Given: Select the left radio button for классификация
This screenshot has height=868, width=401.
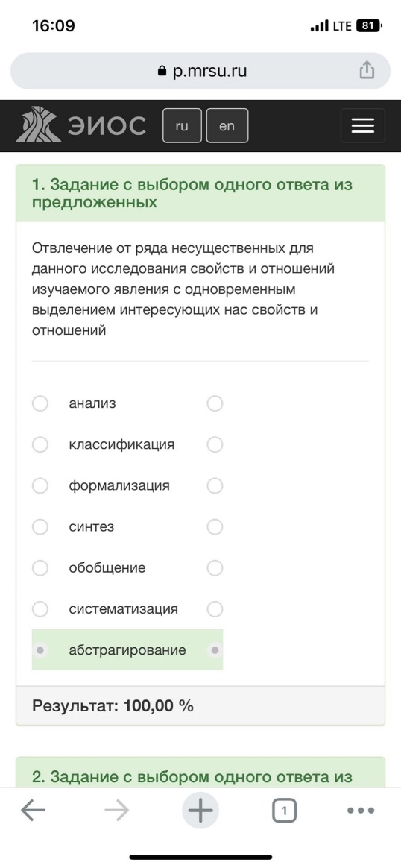Looking at the screenshot, I should (x=40, y=444).
